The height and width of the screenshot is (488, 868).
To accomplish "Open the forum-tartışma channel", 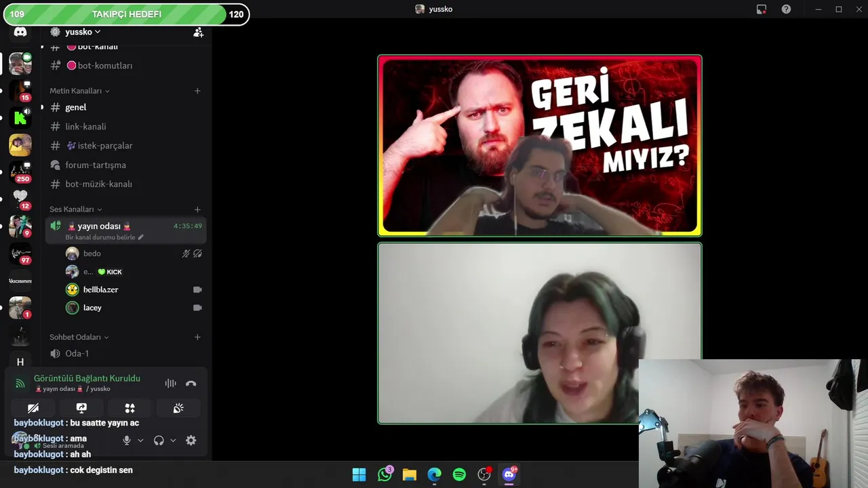I will click(126, 165).
